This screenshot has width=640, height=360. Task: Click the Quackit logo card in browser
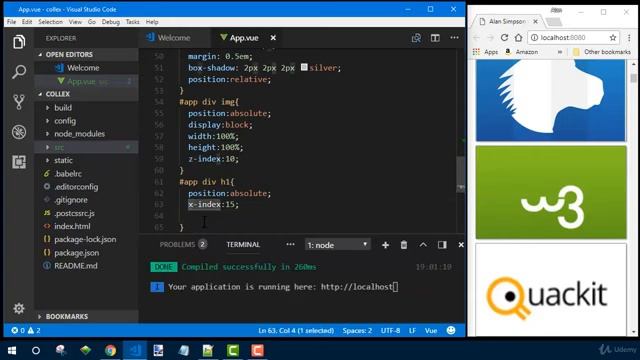tap(551, 289)
